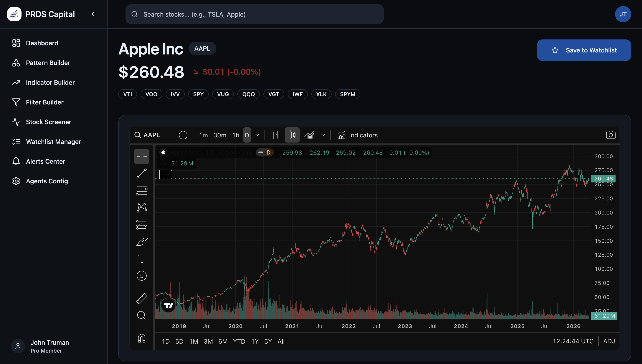
Task: Click the search magnifier icon in the top bar
Action: pyautogui.click(x=134, y=14)
